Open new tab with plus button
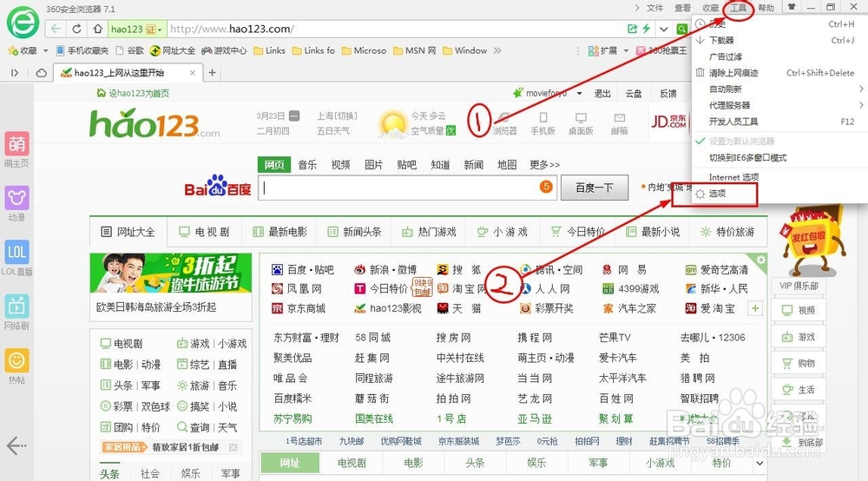 [x=212, y=73]
